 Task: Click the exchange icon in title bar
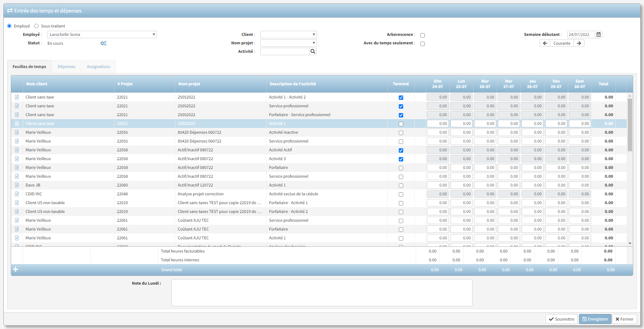tap(10, 11)
